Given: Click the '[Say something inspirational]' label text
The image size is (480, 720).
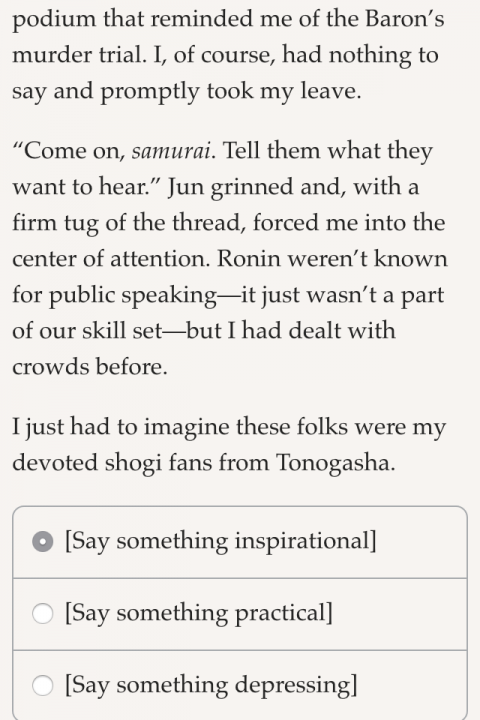Looking at the screenshot, I should tap(220, 541).
